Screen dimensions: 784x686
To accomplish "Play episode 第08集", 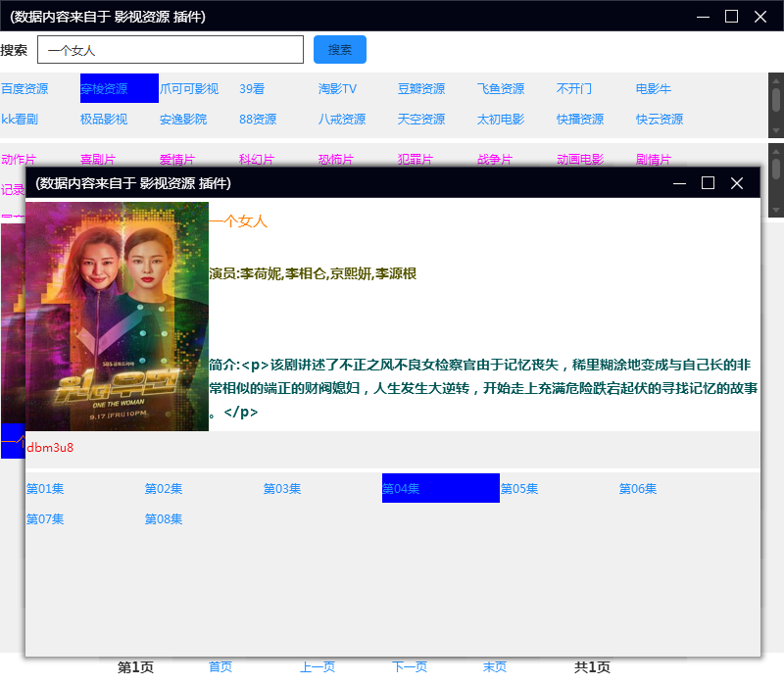I will (x=164, y=519).
